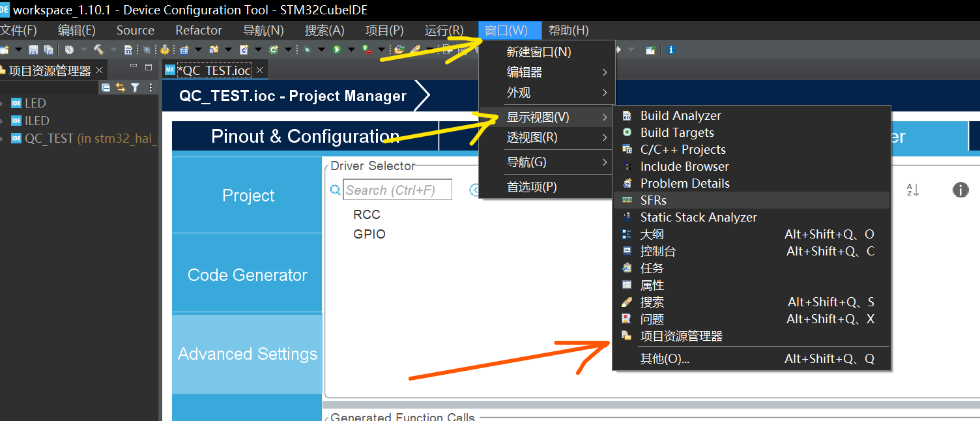Click the Collapse All icon in project explorer
Viewport: 980px width, 421px height.
(x=106, y=87)
